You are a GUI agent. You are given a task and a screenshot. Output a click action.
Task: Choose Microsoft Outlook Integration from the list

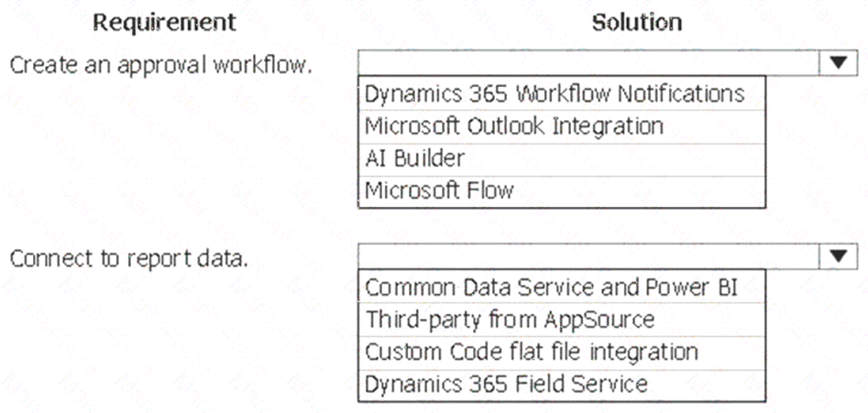pos(562,126)
